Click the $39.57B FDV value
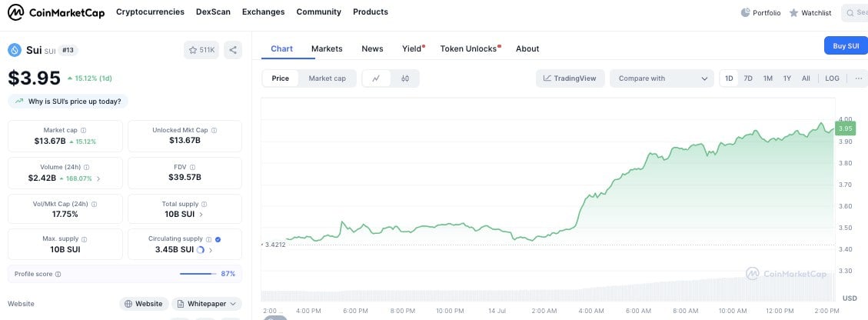The width and height of the screenshot is (868, 320). click(185, 177)
